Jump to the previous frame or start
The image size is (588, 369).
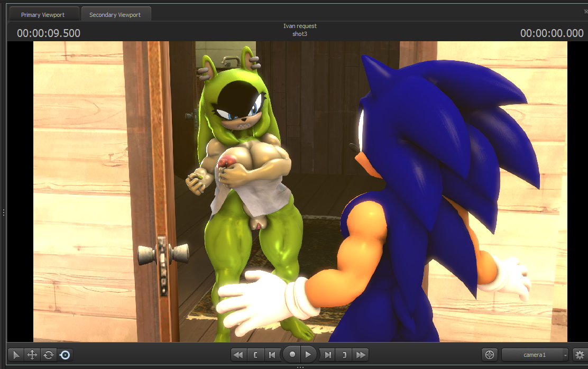(273, 355)
